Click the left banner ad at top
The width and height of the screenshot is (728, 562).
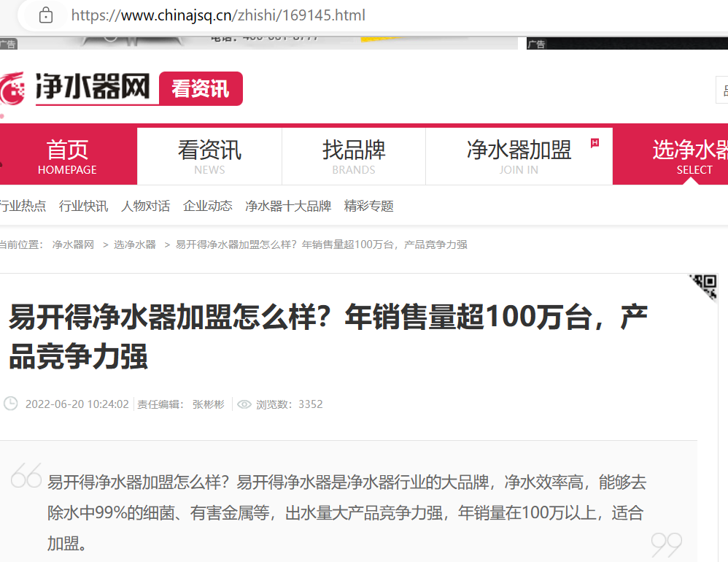(x=259, y=43)
